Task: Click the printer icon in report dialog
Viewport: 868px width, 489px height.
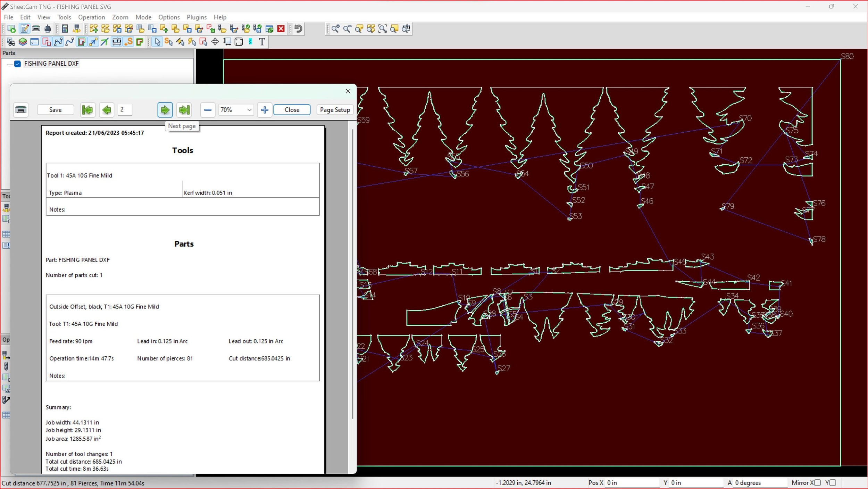Action: pos(21,110)
